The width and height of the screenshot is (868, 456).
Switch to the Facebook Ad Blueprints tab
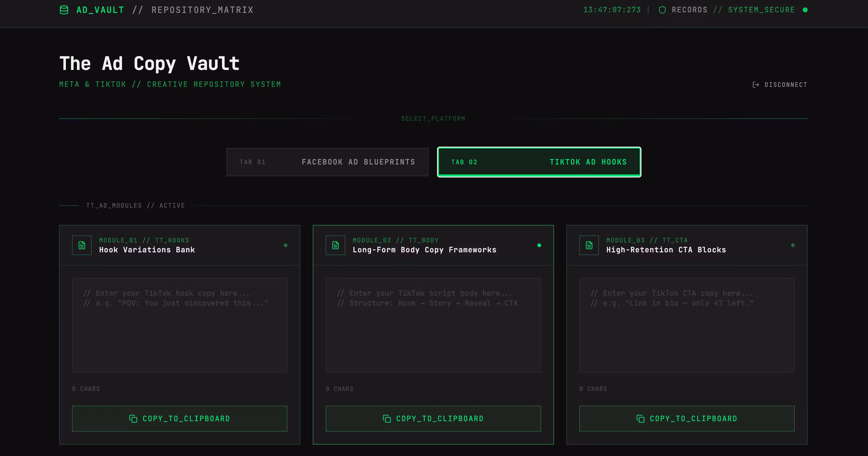click(x=327, y=162)
